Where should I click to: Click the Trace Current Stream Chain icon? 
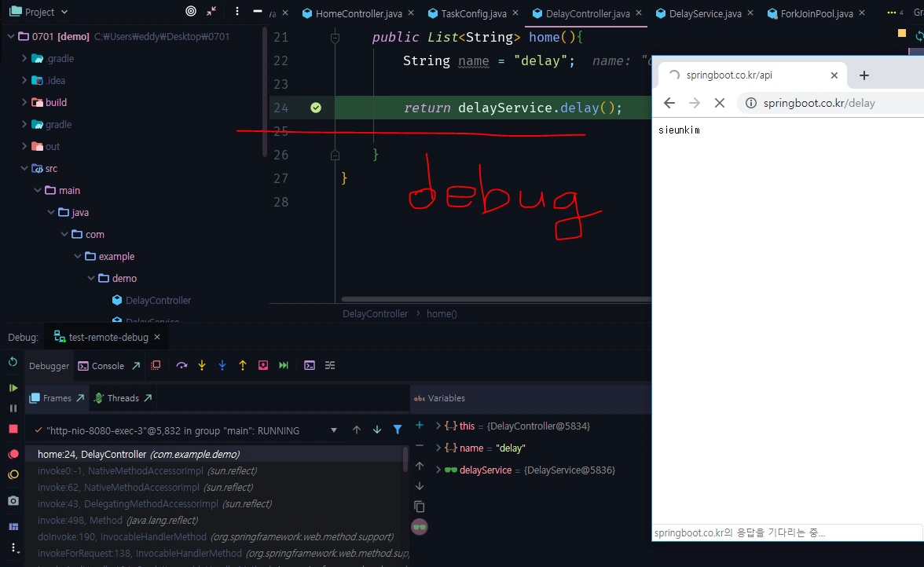pos(330,365)
